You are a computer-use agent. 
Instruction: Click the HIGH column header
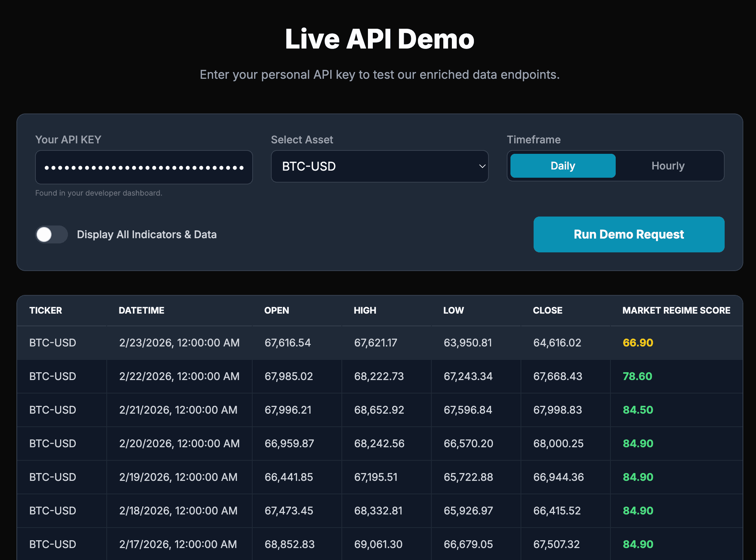pyautogui.click(x=365, y=310)
